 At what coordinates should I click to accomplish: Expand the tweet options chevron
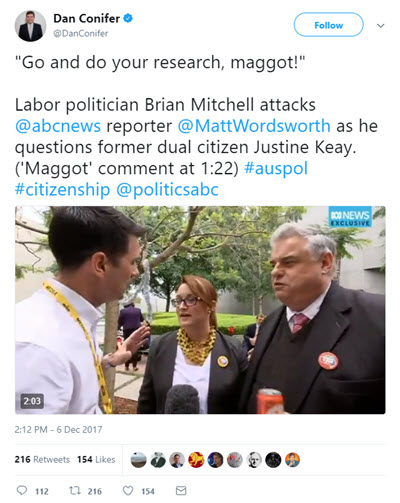[x=381, y=25]
